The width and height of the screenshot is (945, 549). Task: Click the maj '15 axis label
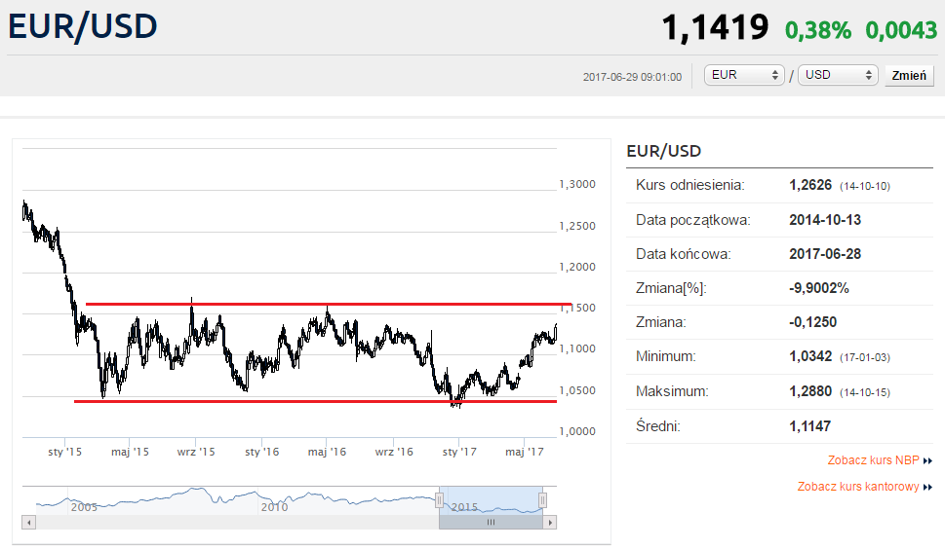[130, 451]
